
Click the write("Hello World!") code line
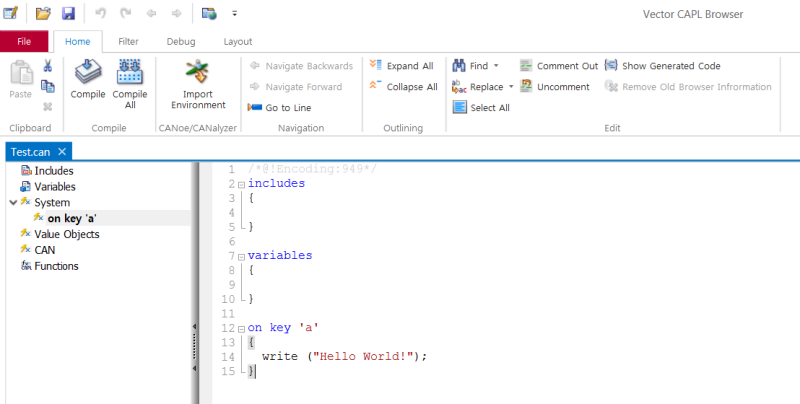coord(344,357)
